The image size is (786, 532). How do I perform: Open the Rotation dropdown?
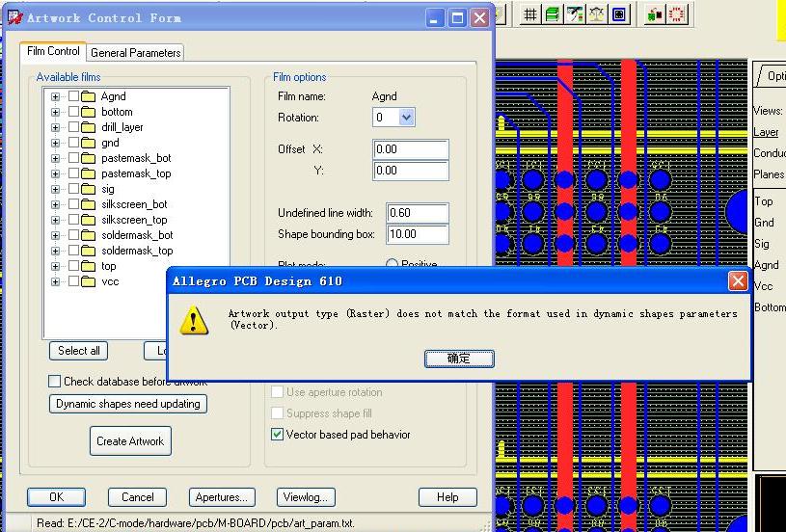click(x=406, y=118)
